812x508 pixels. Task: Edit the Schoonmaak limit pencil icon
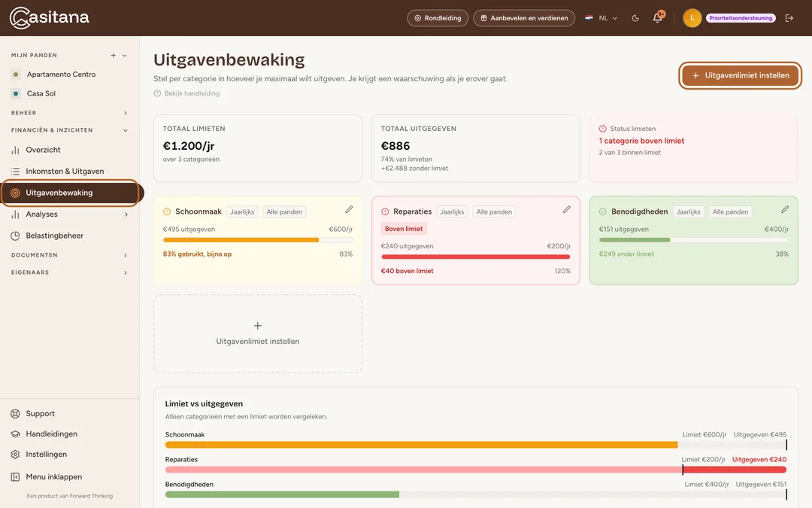(349, 209)
